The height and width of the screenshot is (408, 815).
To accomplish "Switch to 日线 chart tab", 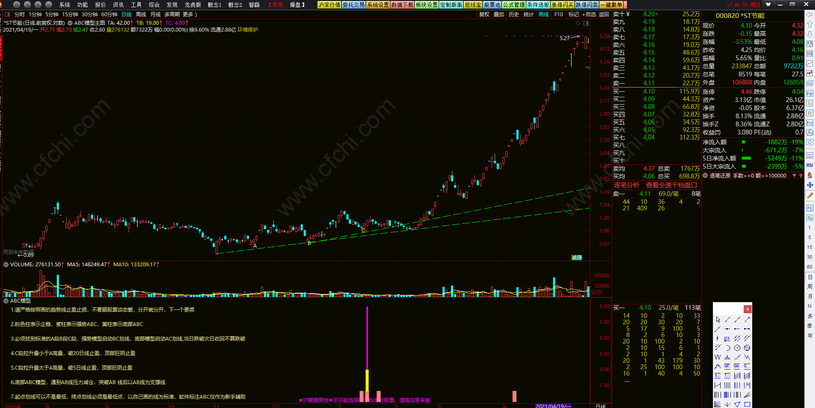I will pyautogui.click(x=127, y=15).
